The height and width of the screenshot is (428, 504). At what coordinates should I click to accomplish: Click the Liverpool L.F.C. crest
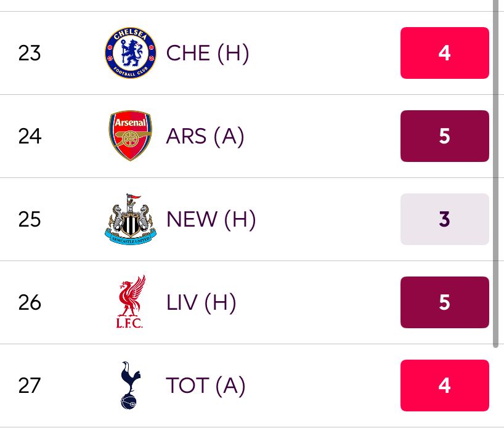tap(131, 302)
